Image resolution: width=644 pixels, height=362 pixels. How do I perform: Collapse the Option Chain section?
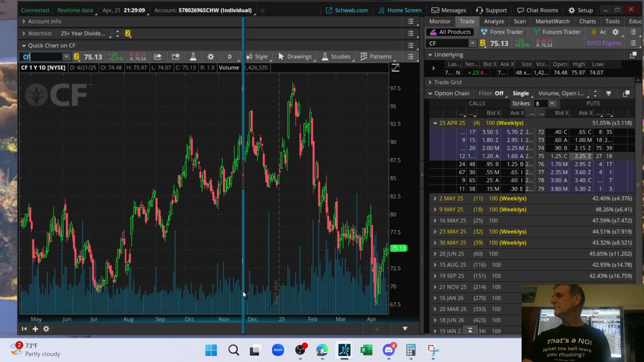coord(430,93)
